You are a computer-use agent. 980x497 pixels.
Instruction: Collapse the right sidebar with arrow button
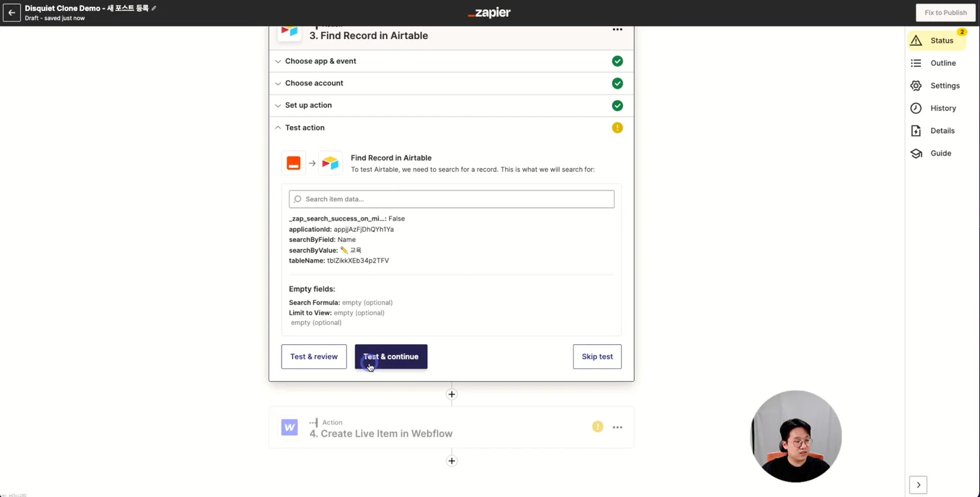point(918,485)
